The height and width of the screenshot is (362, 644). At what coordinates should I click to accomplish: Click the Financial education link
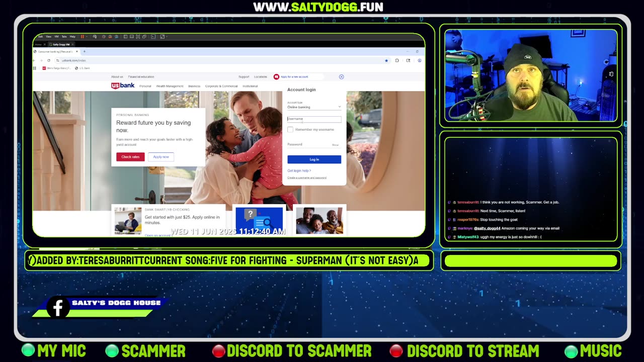pyautogui.click(x=141, y=77)
